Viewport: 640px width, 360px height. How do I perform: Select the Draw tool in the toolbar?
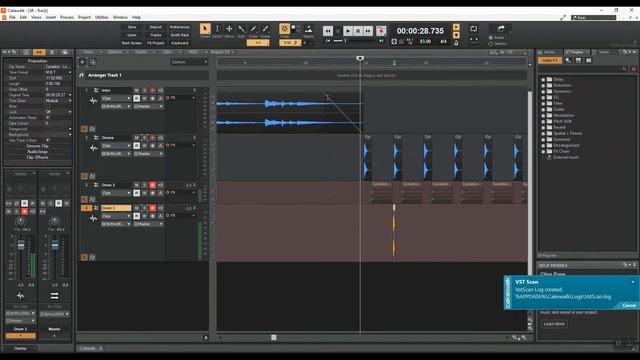pyautogui.click(x=253, y=29)
